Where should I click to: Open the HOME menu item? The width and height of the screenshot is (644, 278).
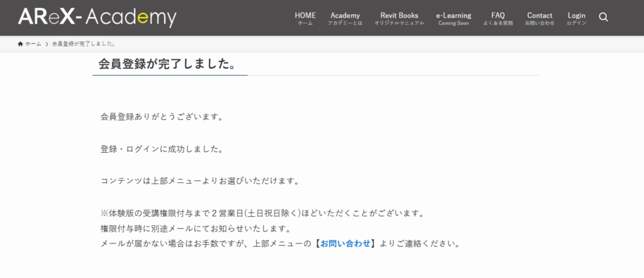[305, 18]
